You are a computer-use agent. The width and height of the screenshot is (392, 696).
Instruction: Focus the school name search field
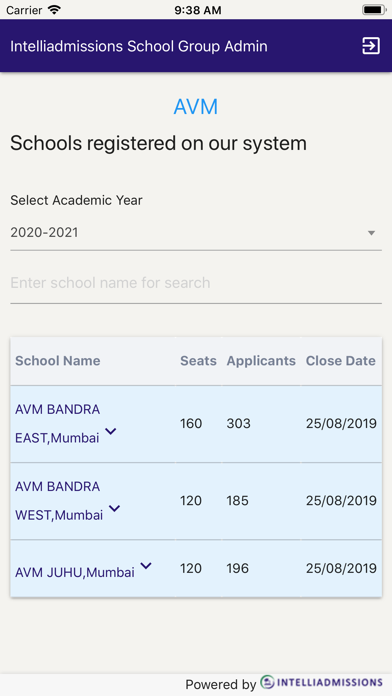(196, 283)
